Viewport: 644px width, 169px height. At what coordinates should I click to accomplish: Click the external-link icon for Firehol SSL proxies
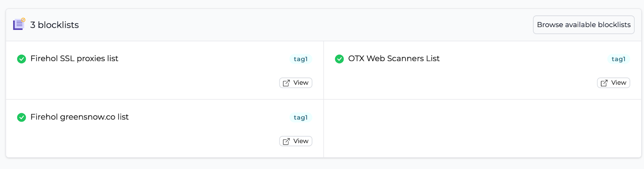(286, 83)
